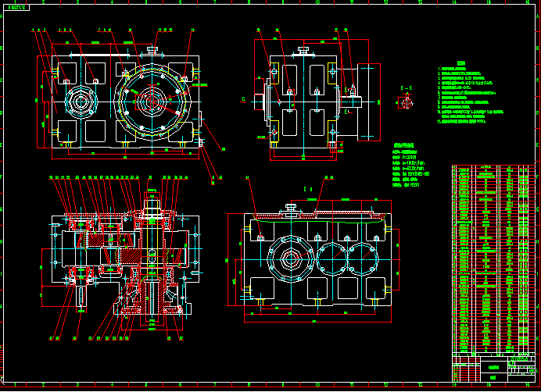Click the green label box in the top-left sheet corner
Image resolution: width=541 pixels, height=392 pixels.
[x=17, y=8]
